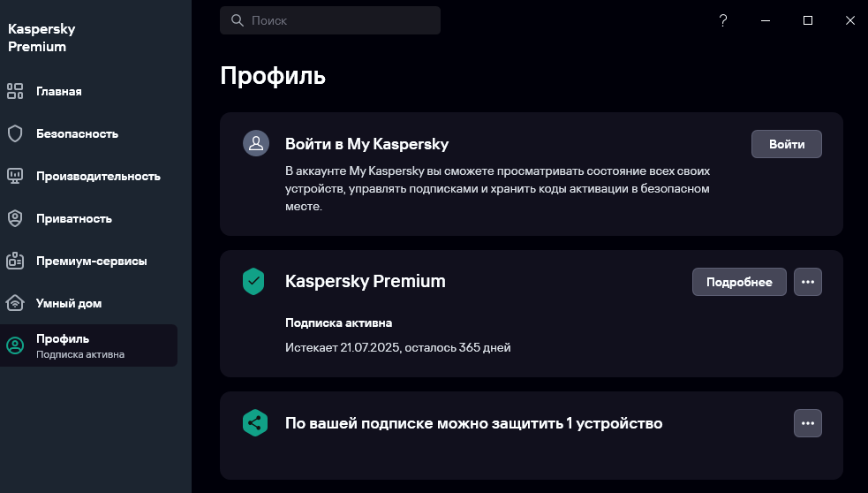Click the search magnifier icon

point(238,20)
